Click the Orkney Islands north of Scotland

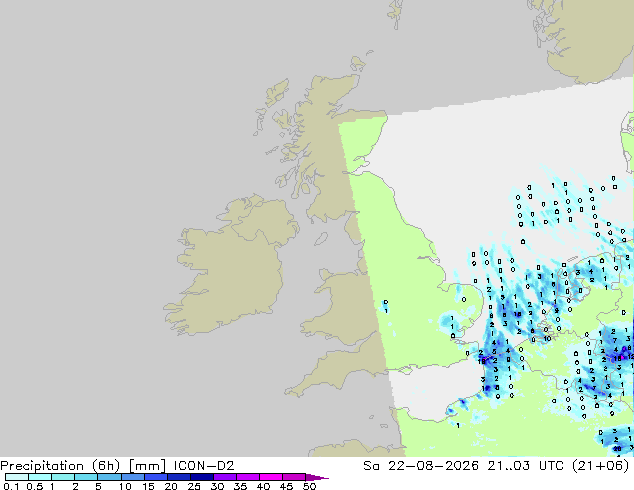pos(359,63)
